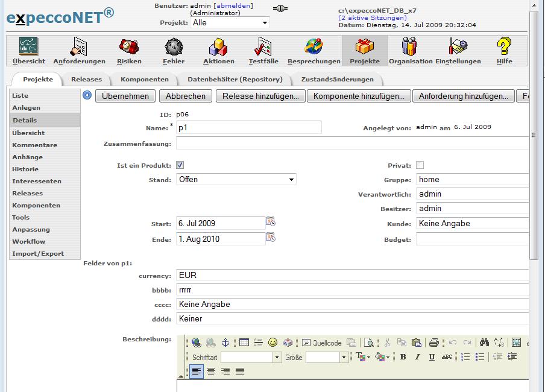The width and height of the screenshot is (545, 392).
Task: Switch to the Releases tab
Action: click(x=87, y=79)
